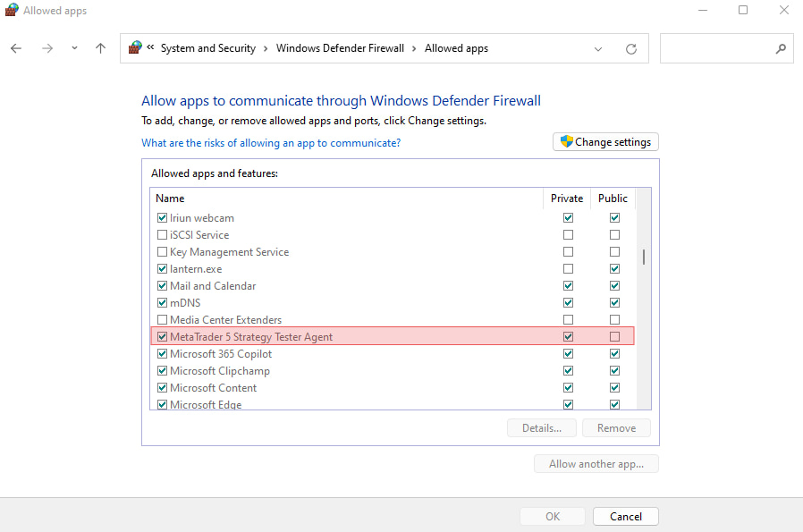
Task: Expand chevron after System and Security
Action: point(266,48)
